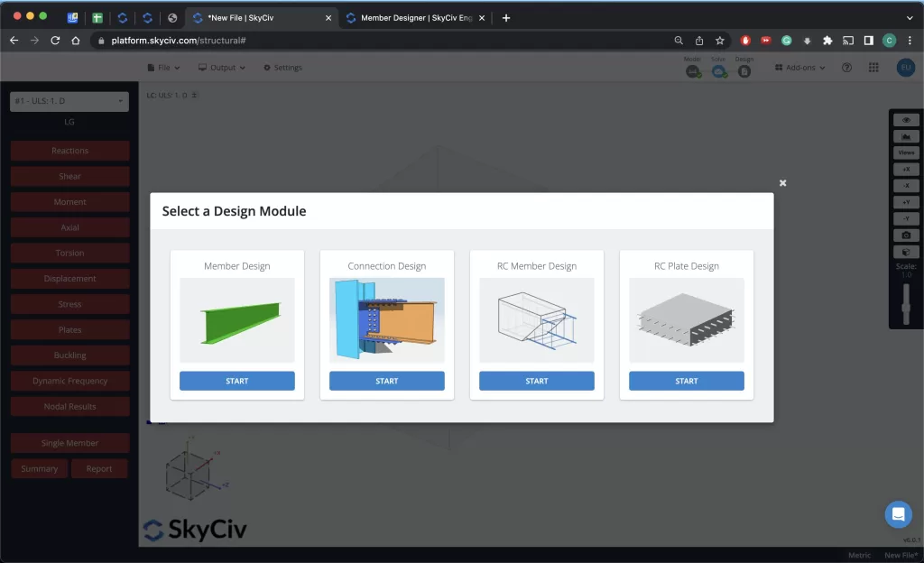Toggle the Reactions result
924x563 pixels.
[x=69, y=151]
